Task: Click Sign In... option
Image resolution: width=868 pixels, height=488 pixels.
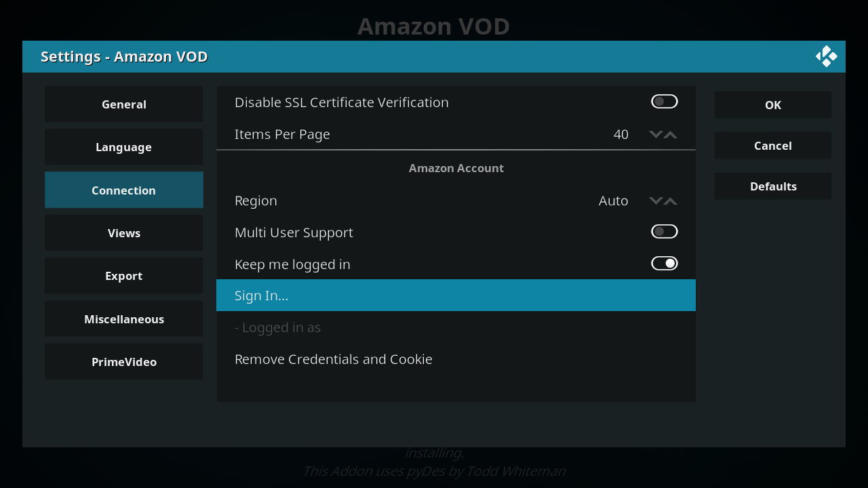Action: pos(456,296)
